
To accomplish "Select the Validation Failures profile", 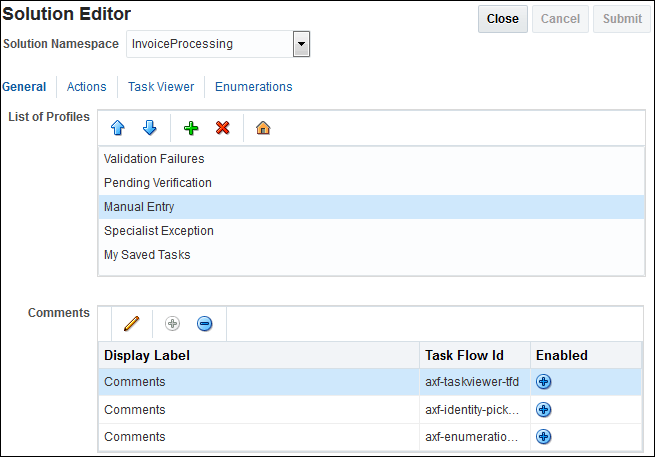I will [371, 159].
